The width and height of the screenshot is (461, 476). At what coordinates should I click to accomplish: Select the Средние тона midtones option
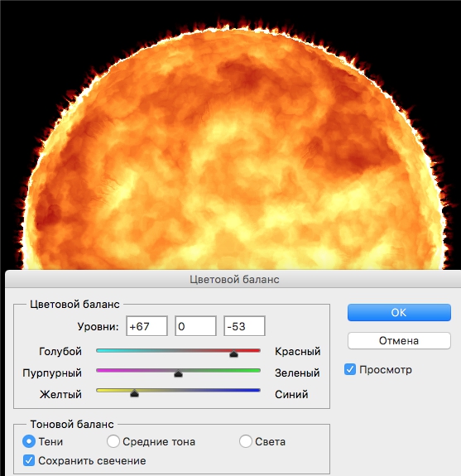click(113, 441)
